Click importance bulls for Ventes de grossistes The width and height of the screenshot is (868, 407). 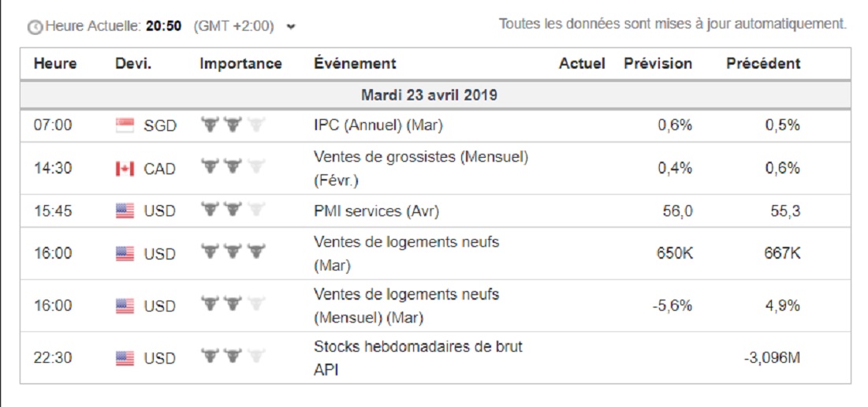[233, 167]
